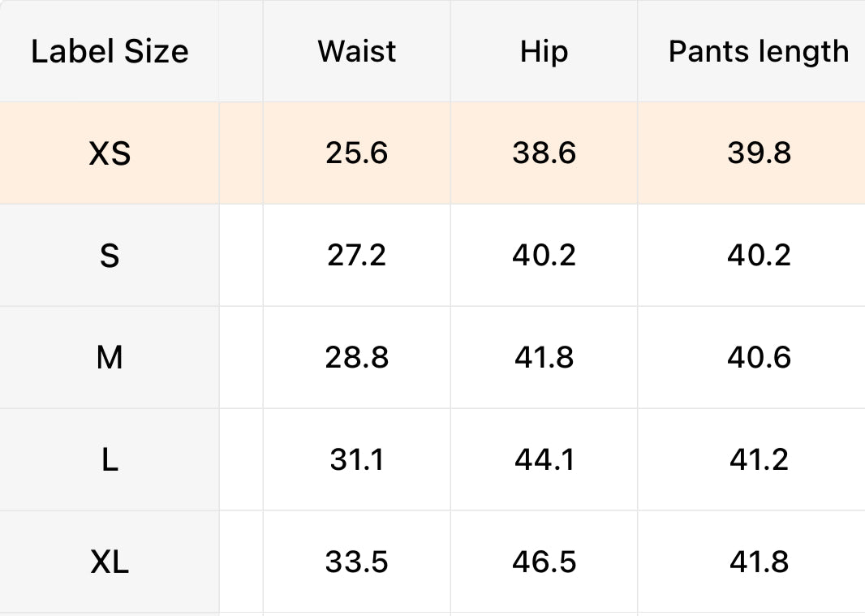
Task: Click the L waist value 31.1
Action: pos(357,460)
